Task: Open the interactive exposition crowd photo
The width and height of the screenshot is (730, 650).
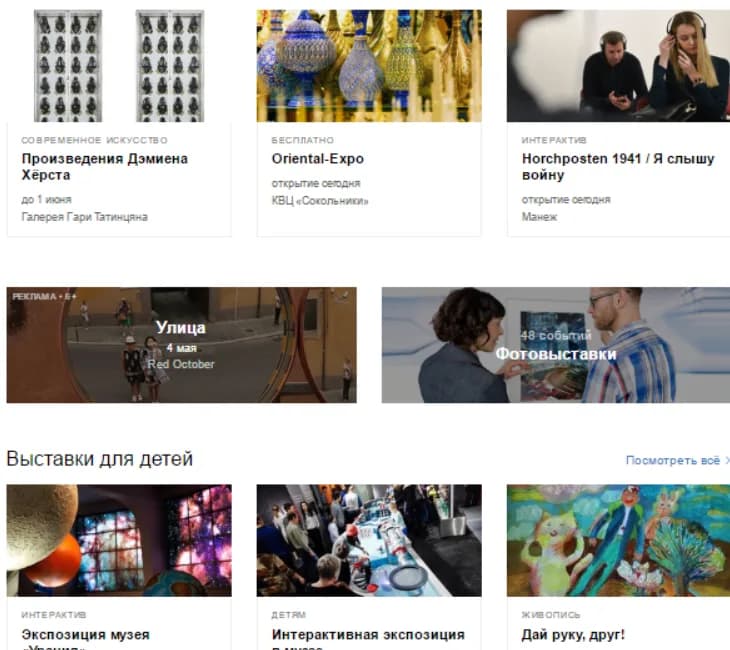Action: pos(369,541)
